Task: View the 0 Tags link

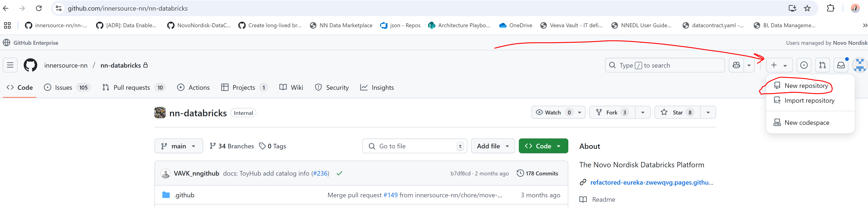Action: [x=273, y=146]
